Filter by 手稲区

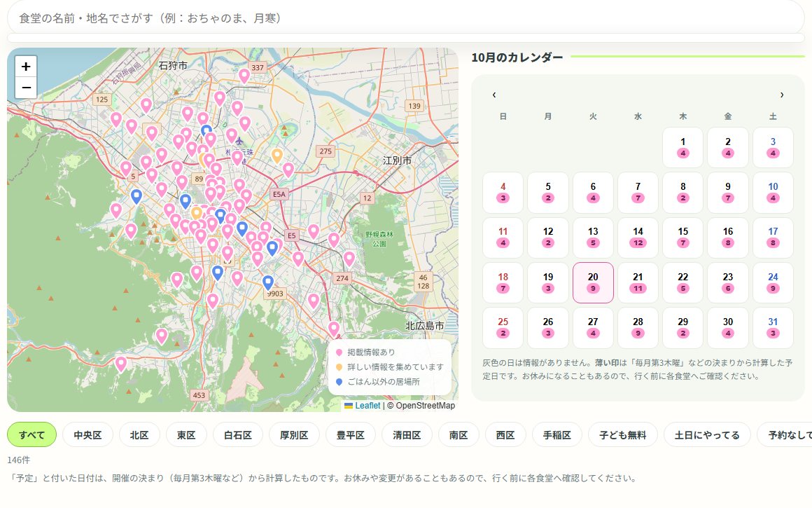coord(556,435)
